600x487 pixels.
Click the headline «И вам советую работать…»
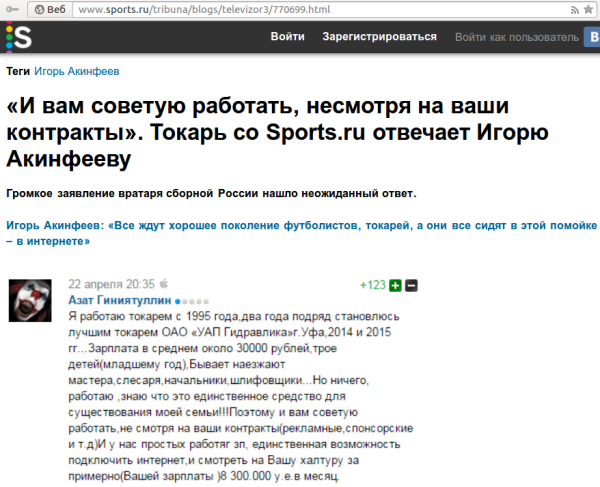(277, 132)
